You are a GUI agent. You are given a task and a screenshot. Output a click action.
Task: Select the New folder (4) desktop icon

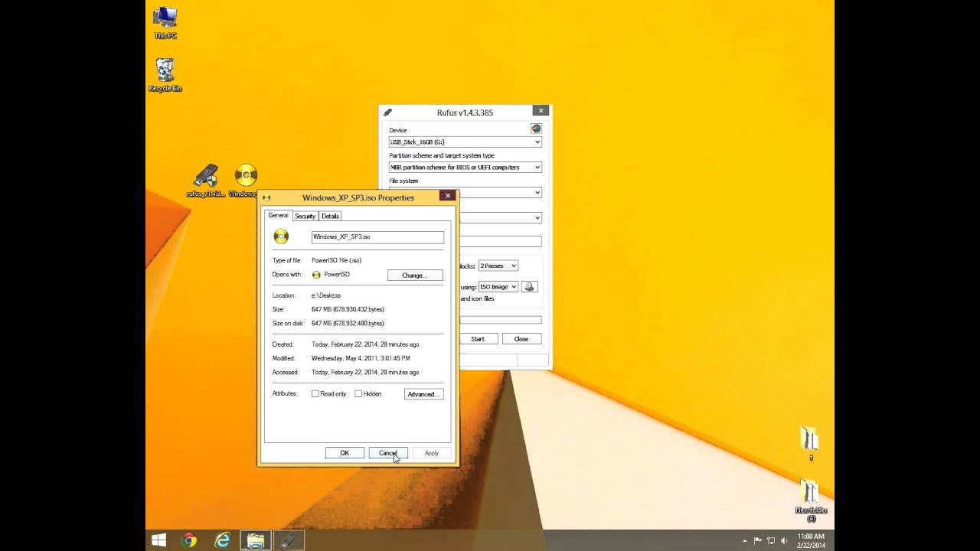[x=811, y=500]
